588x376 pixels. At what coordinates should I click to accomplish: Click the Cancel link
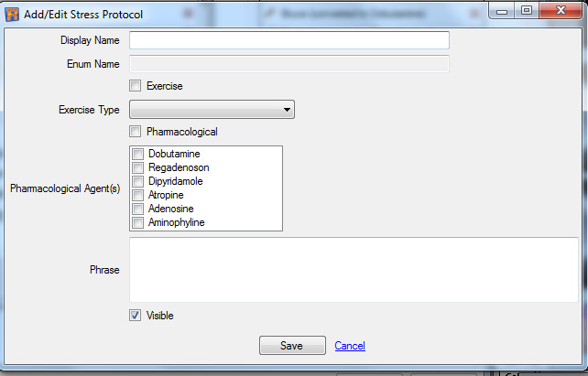[350, 346]
